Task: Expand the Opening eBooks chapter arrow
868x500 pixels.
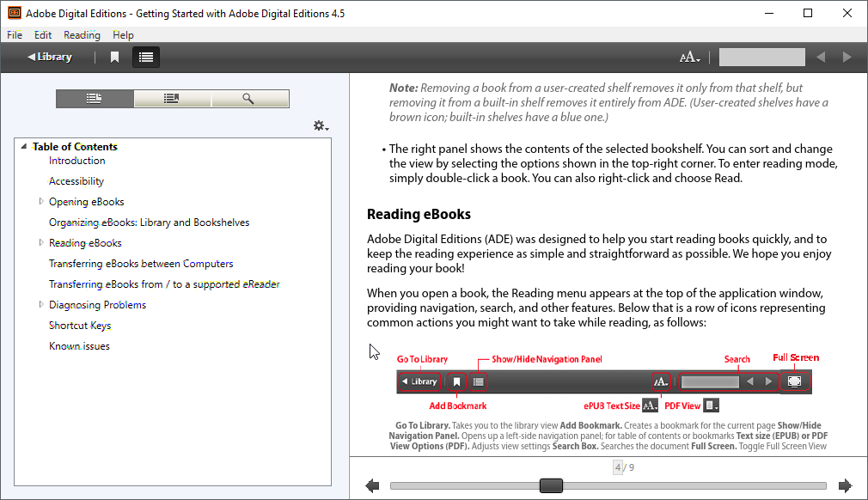Action: click(41, 201)
